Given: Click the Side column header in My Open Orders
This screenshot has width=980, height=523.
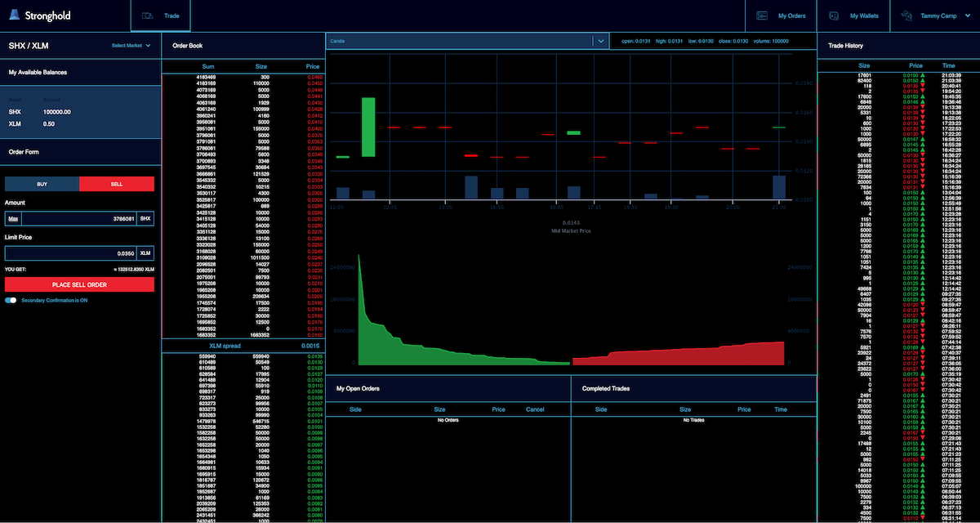Looking at the screenshot, I should click(x=355, y=409).
